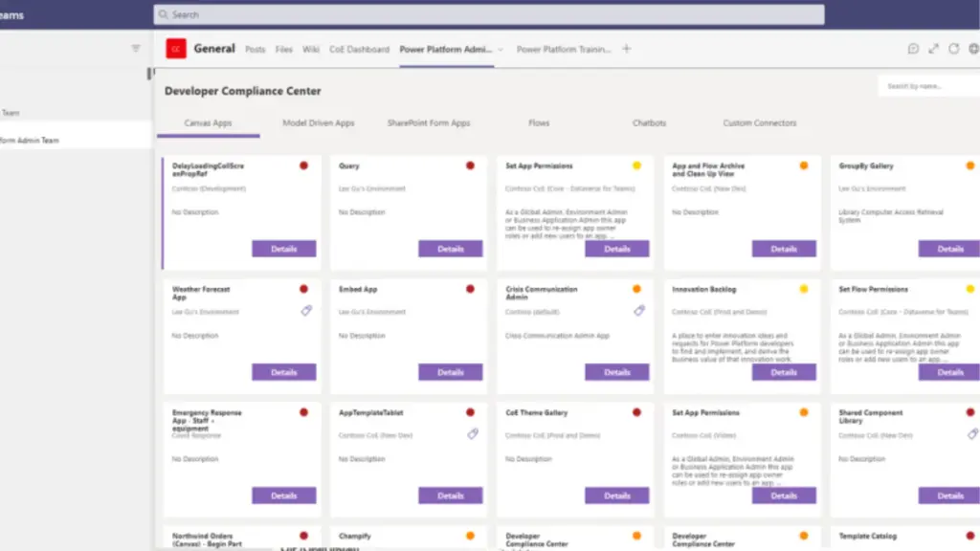Reload the tab with the refresh icon
This screenshot has height=551, width=980.
click(x=954, y=49)
